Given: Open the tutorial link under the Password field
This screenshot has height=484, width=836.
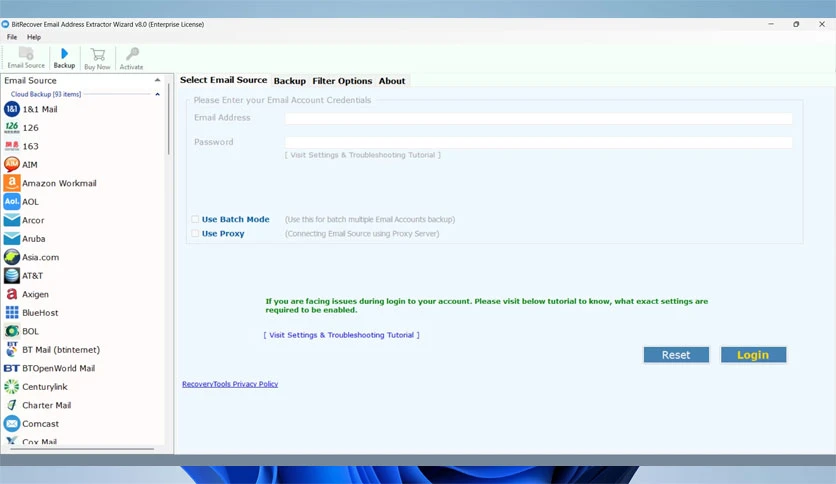Looking at the screenshot, I should point(363,155).
